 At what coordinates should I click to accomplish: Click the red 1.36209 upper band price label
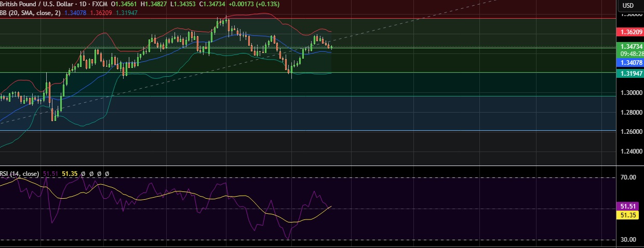point(629,32)
